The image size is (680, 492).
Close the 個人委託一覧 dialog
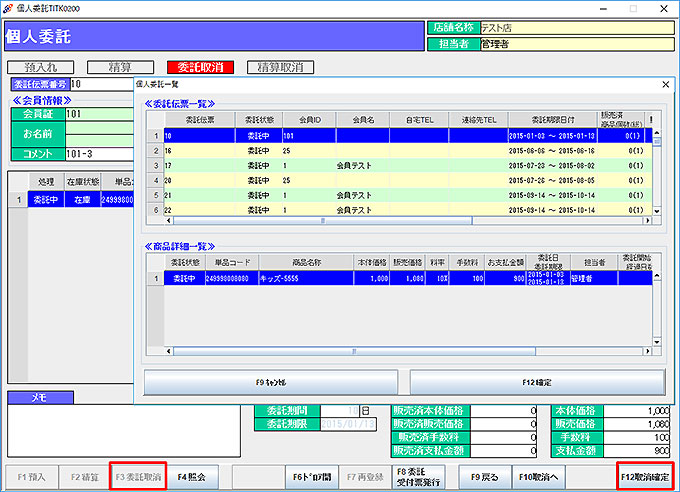click(x=666, y=85)
